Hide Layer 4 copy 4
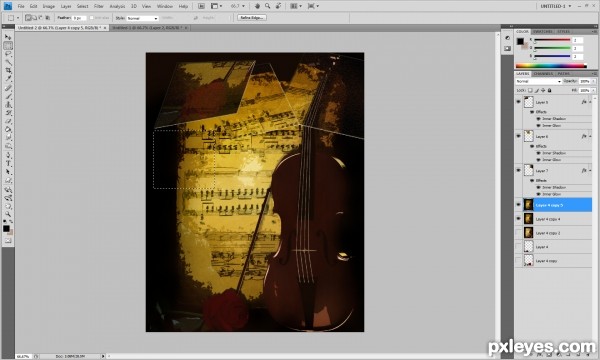The width and height of the screenshot is (600, 360). tap(518, 219)
